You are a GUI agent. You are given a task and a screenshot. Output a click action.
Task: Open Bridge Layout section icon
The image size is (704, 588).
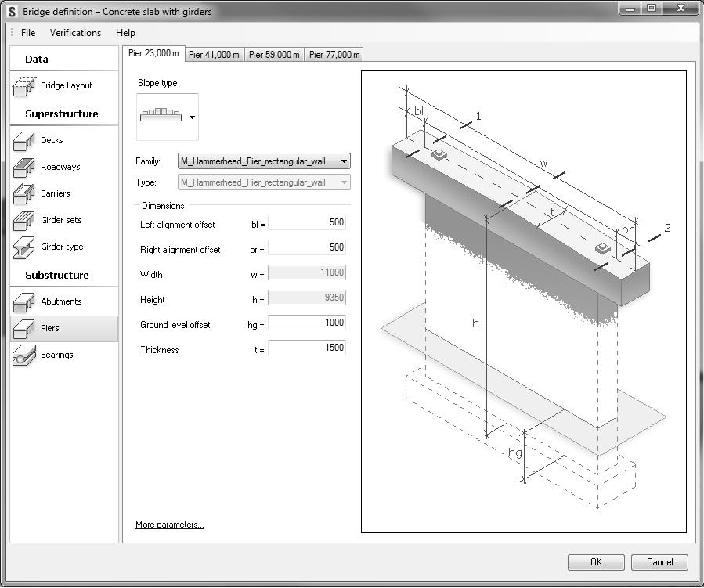(24, 85)
